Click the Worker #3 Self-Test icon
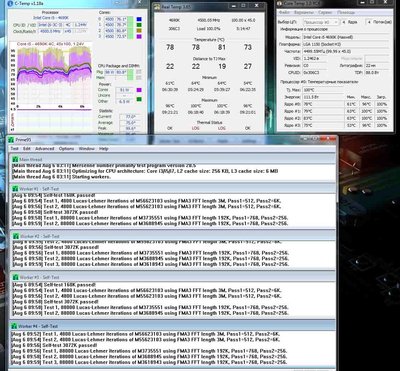400x371 pixels. pyautogui.click(x=15, y=277)
